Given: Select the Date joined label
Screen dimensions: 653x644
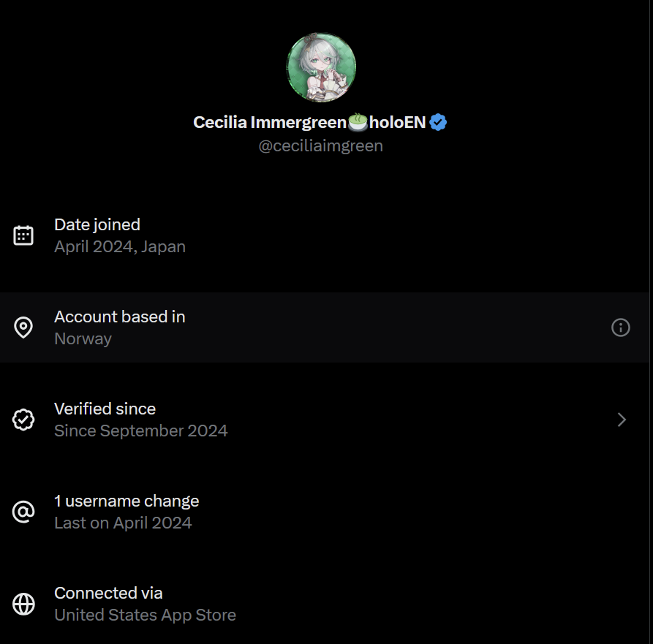Looking at the screenshot, I should (x=97, y=224).
